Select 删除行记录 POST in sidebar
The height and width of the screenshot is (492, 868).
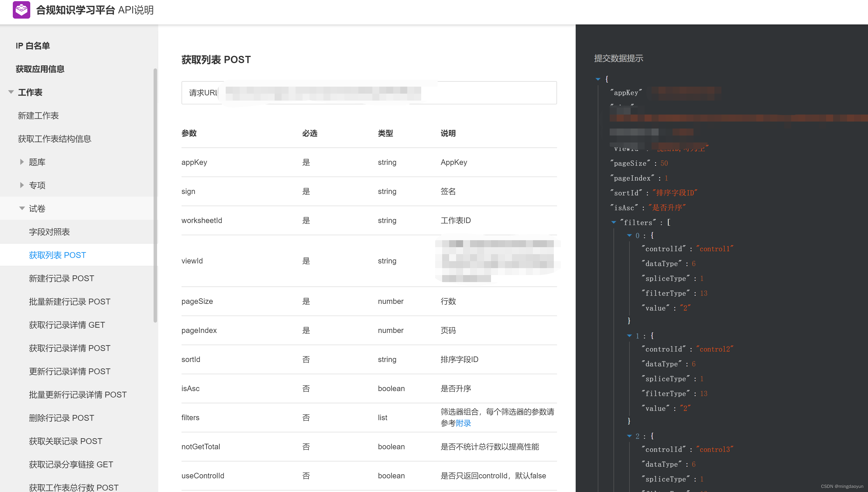coord(61,418)
